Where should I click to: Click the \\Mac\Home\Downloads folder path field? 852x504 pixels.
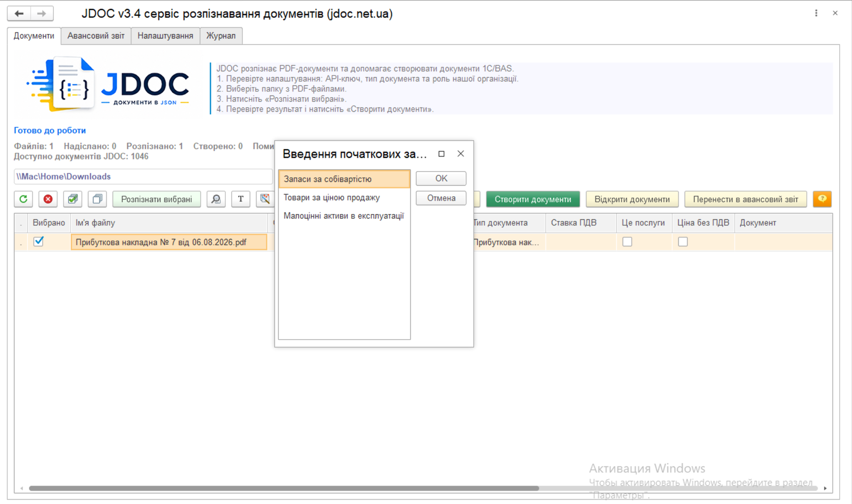[x=143, y=176]
